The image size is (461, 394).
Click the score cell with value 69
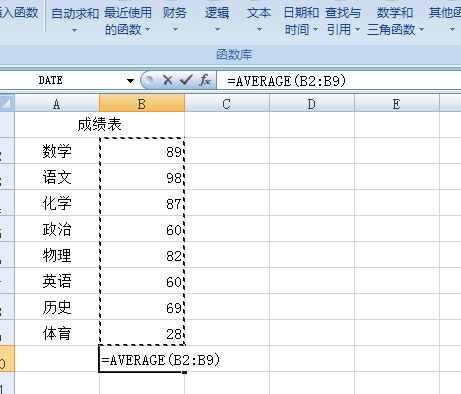pos(142,307)
